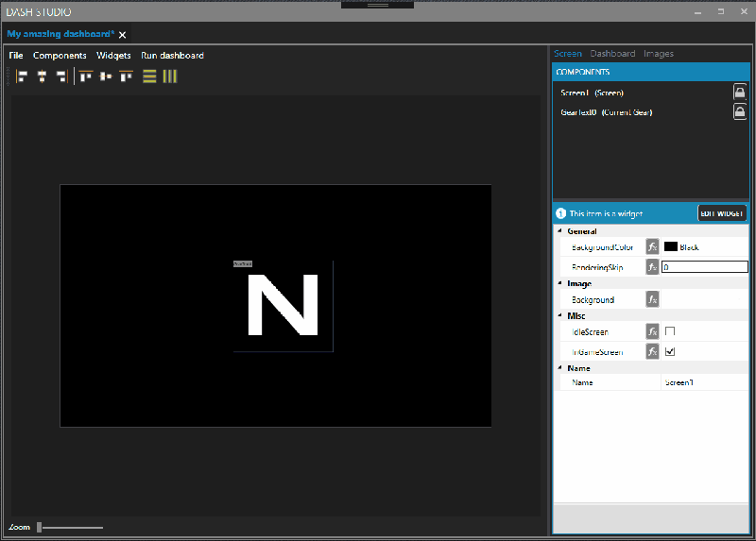Image resolution: width=756 pixels, height=541 pixels.
Task: Open fx formula for BackgroundColor
Action: 652,246
